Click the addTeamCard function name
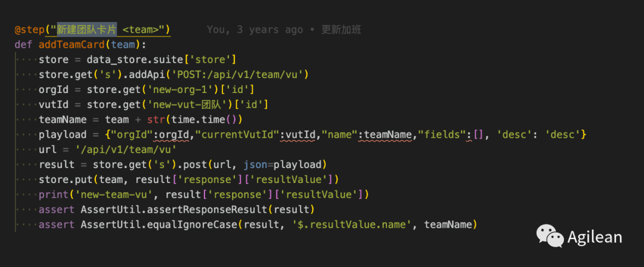Image resolution: width=644 pixels, height=267 pixels. [x=72, y=44]
